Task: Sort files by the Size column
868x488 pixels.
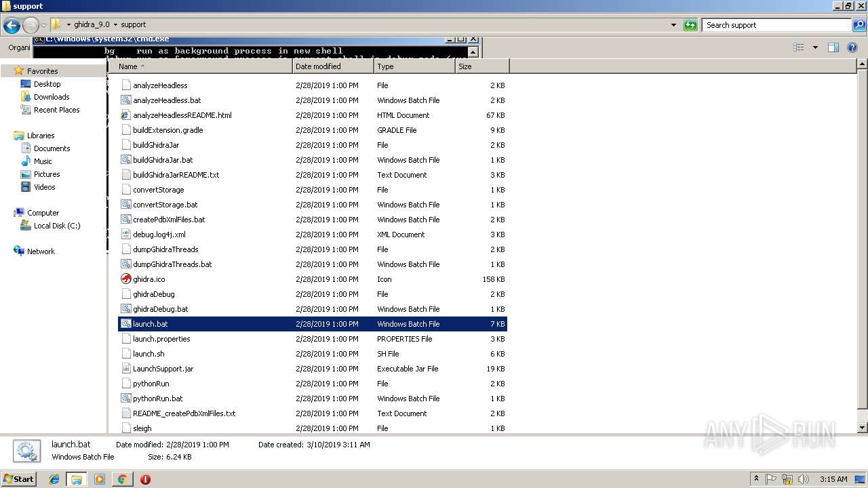Action: coord(482,66)
